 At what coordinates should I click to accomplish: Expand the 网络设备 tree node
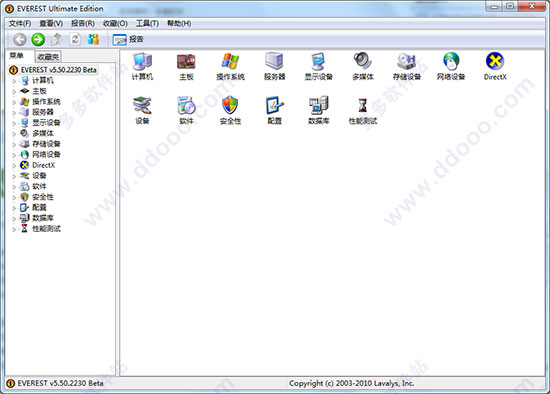click(x=14, y=155)
